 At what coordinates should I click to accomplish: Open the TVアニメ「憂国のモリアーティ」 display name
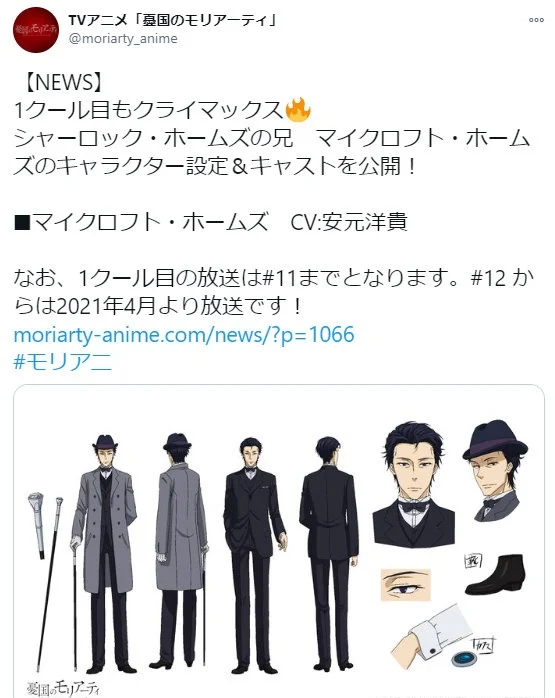click(x=174, y=20)
